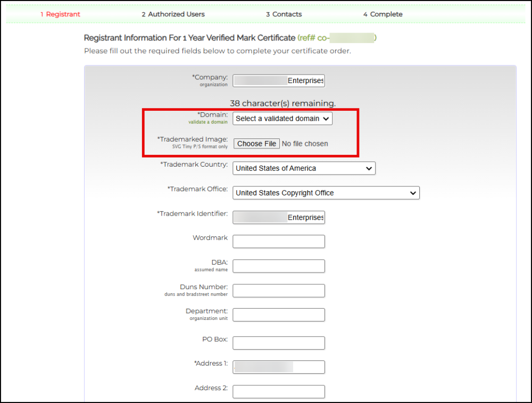
Task: Click the No file chosen text
Action: [x=305, y=144]
